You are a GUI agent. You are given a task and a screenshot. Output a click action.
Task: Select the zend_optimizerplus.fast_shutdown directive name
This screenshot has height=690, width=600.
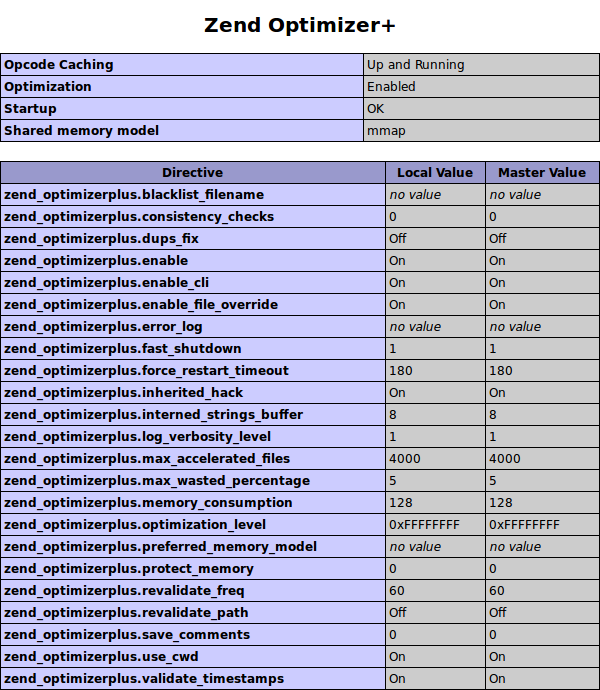click(x=122, y=349)
